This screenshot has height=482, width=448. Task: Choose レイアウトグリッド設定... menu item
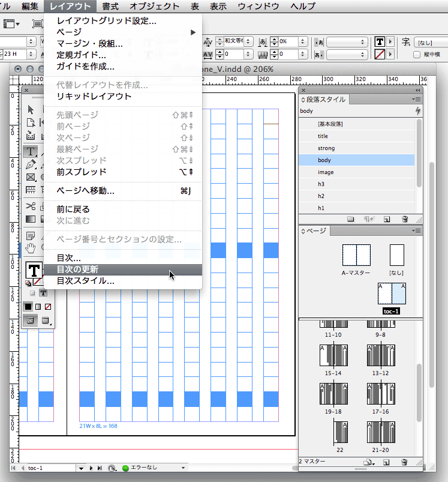(x=123, y=21)
